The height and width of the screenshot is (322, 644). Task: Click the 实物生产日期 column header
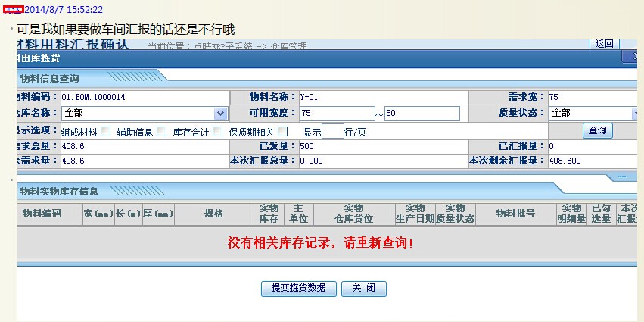pyautogui.click(x=415, y=214)
